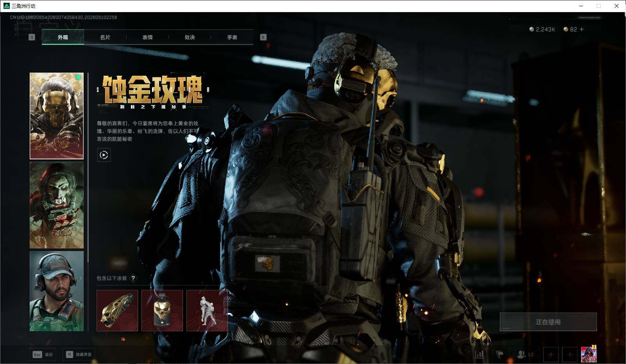Click the first empty squad slot plus

[x=551, y=355]
